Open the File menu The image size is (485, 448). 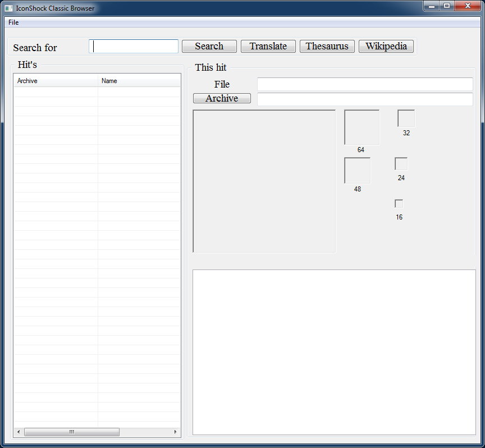[x=13, y=22]
